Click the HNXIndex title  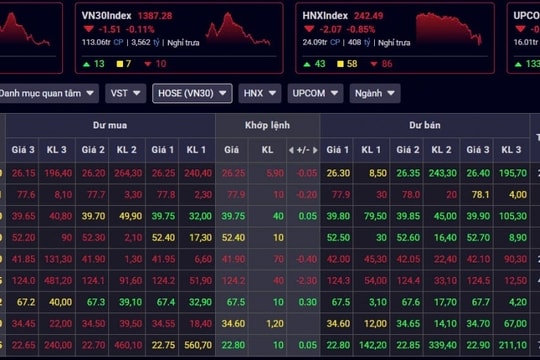tap(325, 16)
